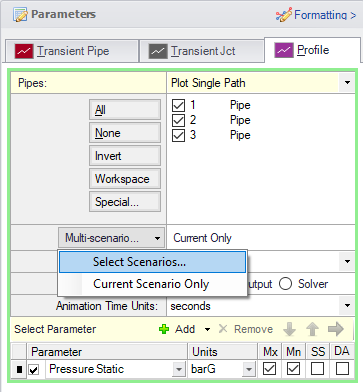The width and height of the screenshot is (363, 392).
Task: Toggle the Pressure Static parameter checkbox
Action: pyautogui.click(x=34, y=369)
